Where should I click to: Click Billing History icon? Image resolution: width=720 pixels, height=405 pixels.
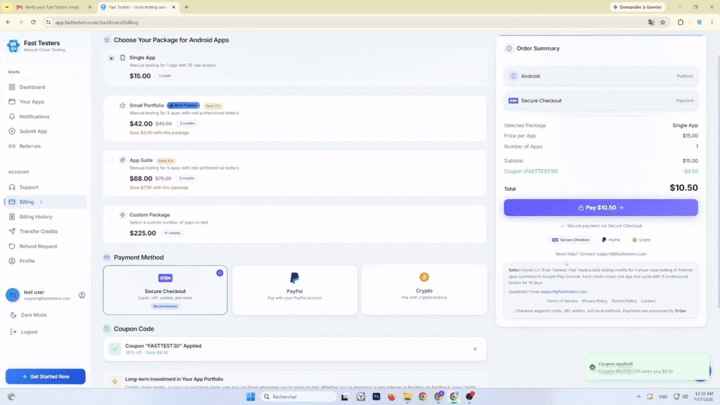(12, 217)
